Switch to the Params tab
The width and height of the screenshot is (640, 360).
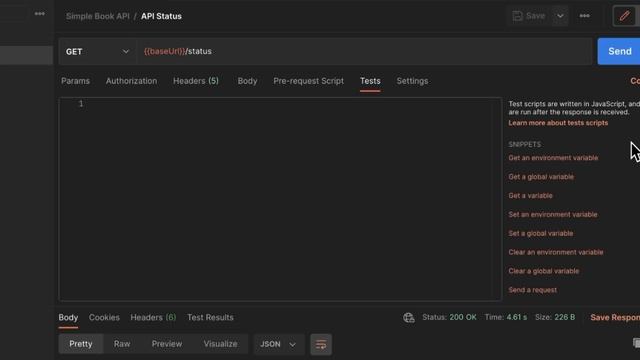[x=76, y=81]
